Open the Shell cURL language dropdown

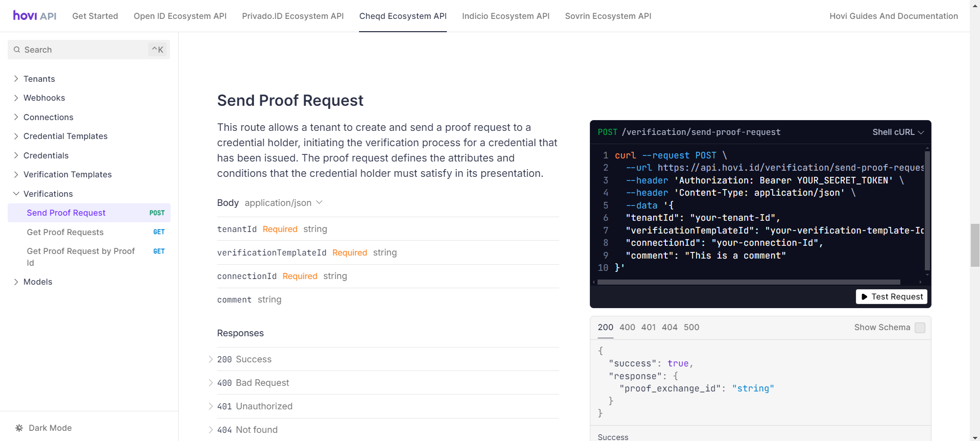pos(898,132)
